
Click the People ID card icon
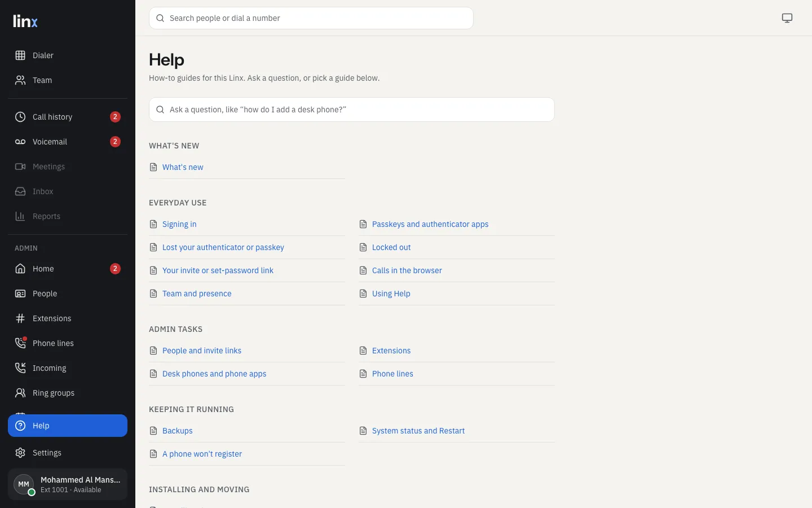click(x=20, y=294)
